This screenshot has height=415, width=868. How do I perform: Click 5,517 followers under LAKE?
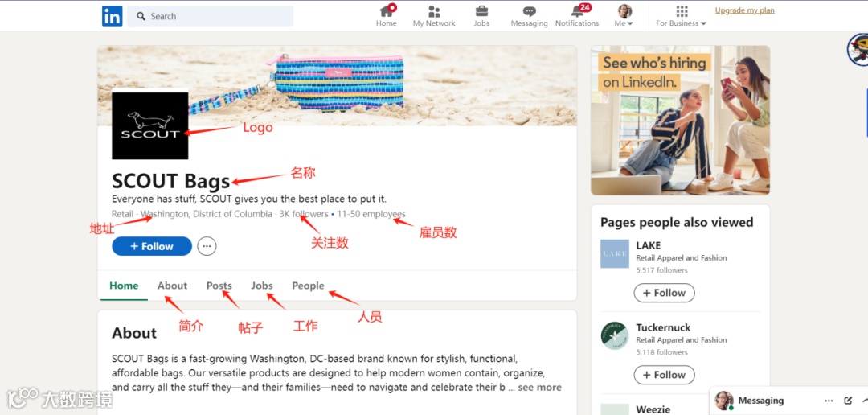(x=661, y=270)
